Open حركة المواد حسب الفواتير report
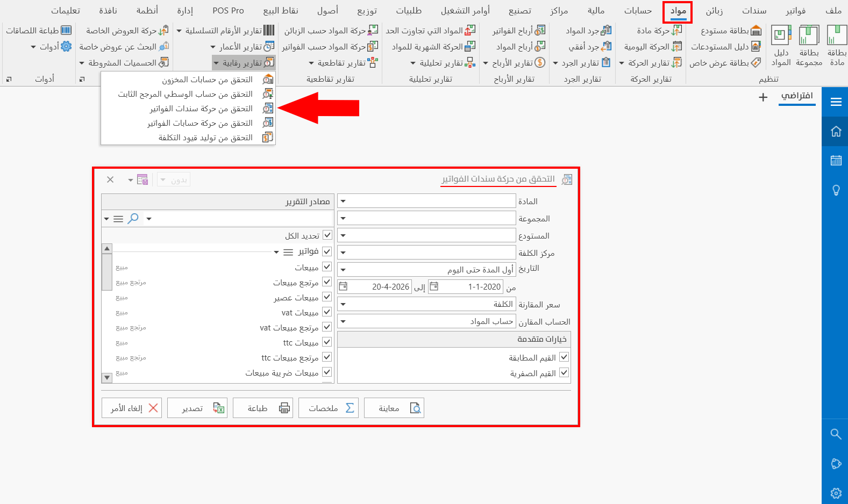 (330, 47)
